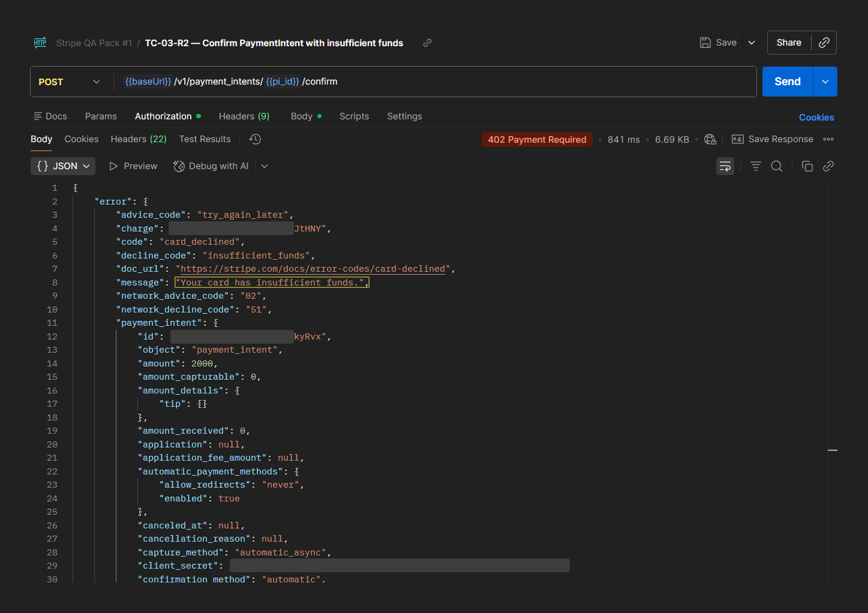Click the network globe icon
Image resolution: width=868 pixels, height=613 pixels.
[x=710, y=139]
